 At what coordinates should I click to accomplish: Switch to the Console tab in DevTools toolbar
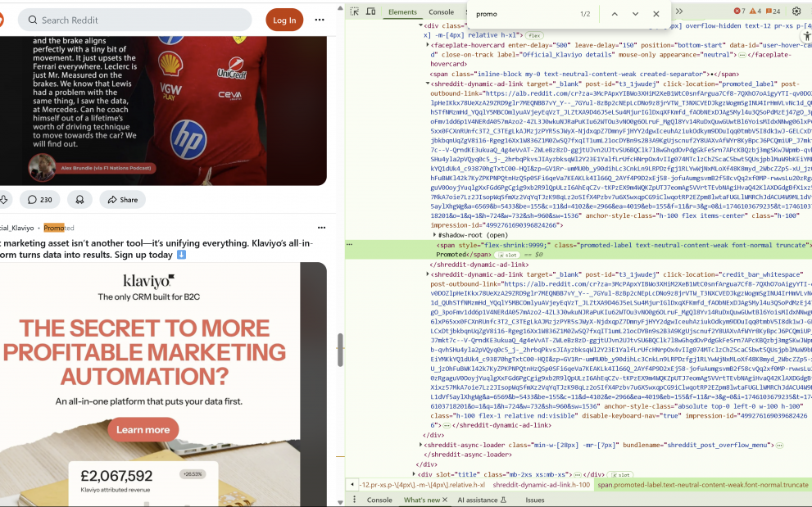[441, 12]
